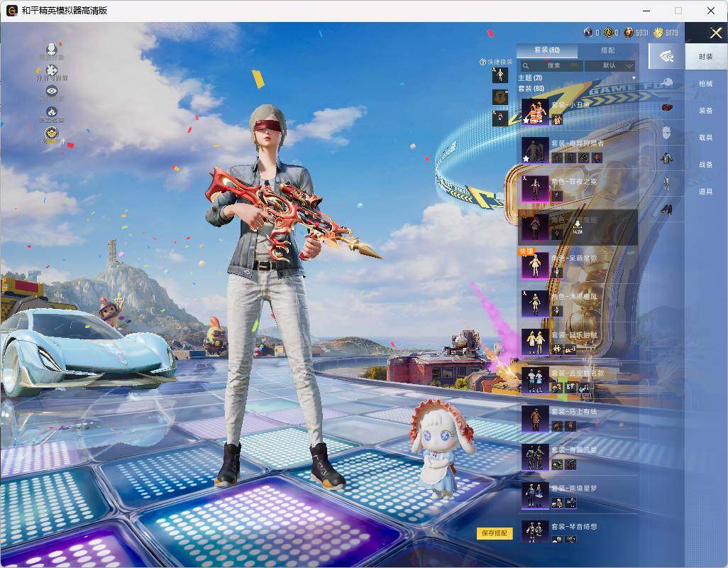Select the jacket tops category icon
The height and width of the screenshot is (568, 728).
(x=667, y=158)
